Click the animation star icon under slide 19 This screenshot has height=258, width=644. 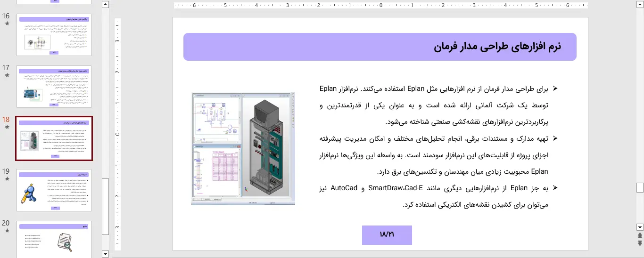(x=7, y=179)
